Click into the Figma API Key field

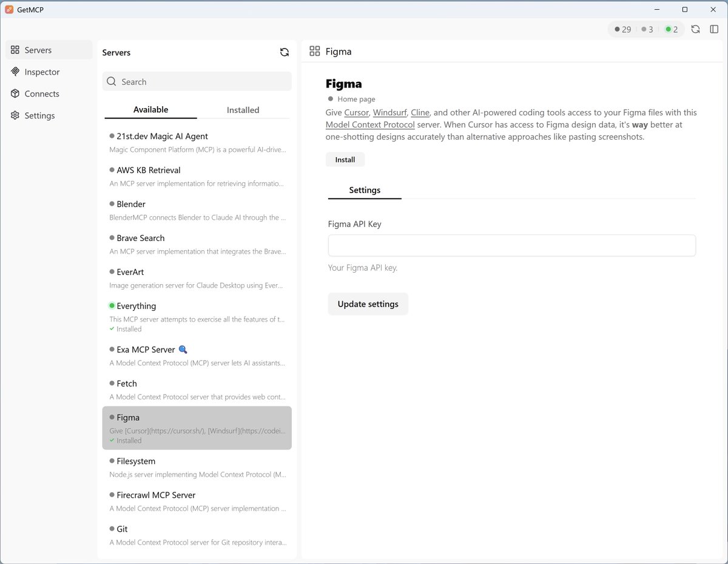tap(512, 245)
